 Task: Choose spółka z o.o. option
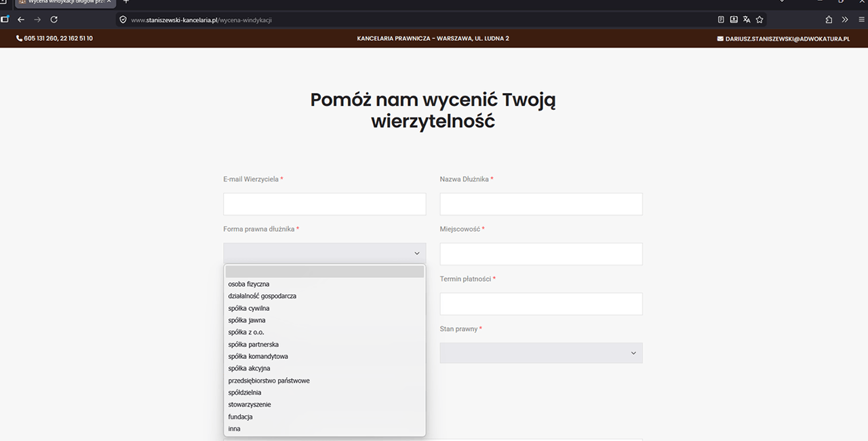(x=325, y=332)
